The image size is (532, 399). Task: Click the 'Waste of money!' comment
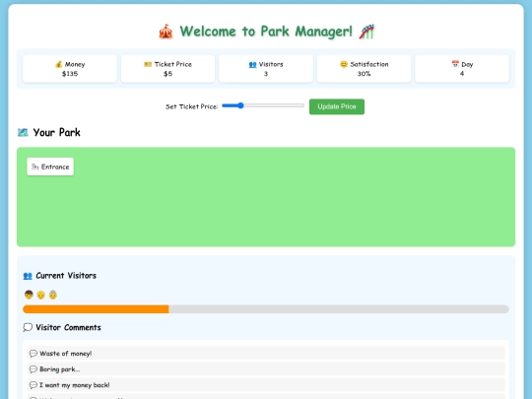[266, 354]
